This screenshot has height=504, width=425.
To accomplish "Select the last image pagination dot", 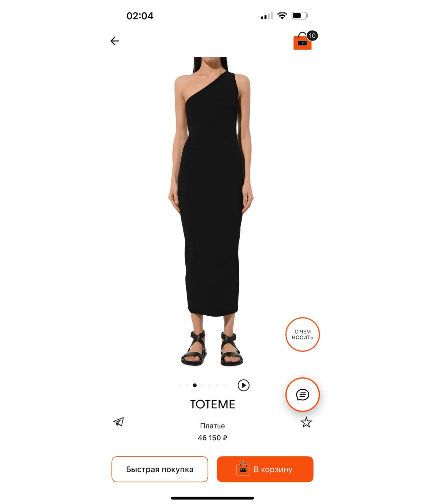I will [x=225, y=385].
